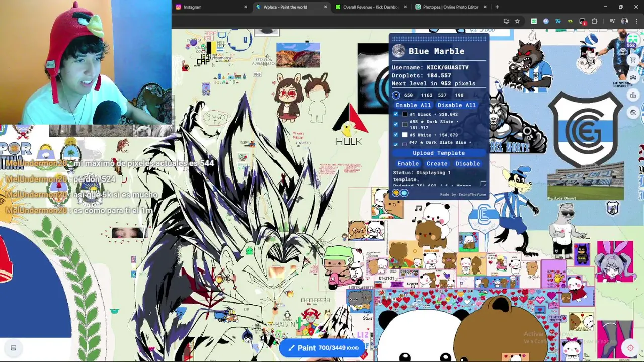Close the Instagram tab
The height and width of the screenshot is (362, 644).
[246, 7]
